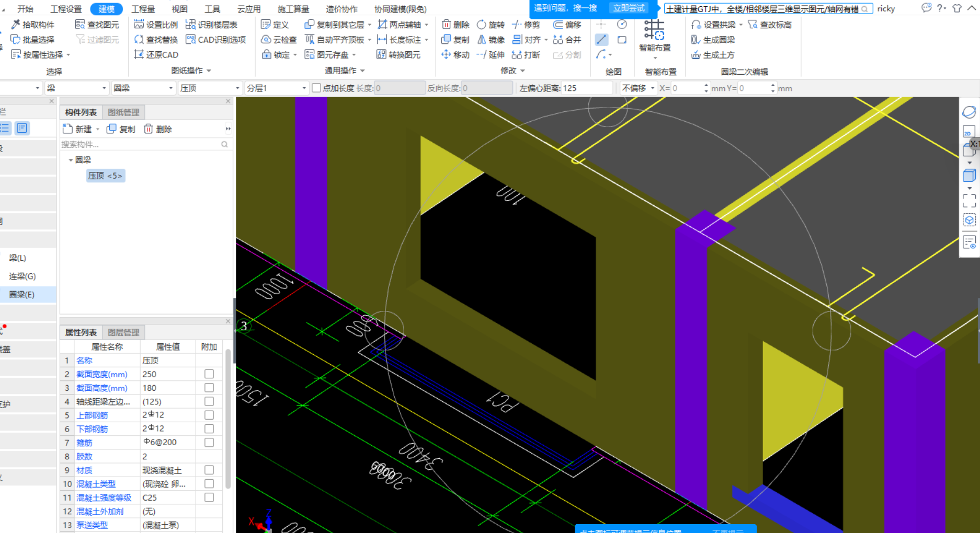This screenshot has height=533, width=980.
Task: Check 附加 box for 混凝土强度等级 row
Action: tap(209, 497)
